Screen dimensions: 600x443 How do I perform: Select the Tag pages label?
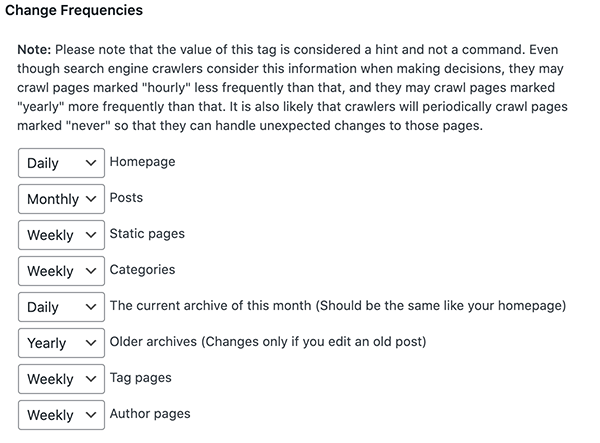point(140,378)
